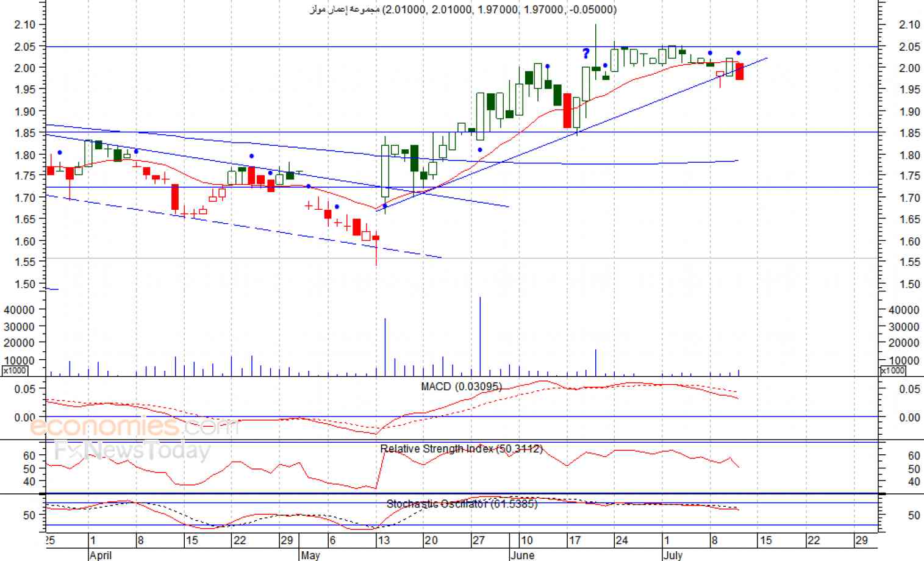
Task: Click the x1000 multiplier on the right
Action: (x=892, y=371)
